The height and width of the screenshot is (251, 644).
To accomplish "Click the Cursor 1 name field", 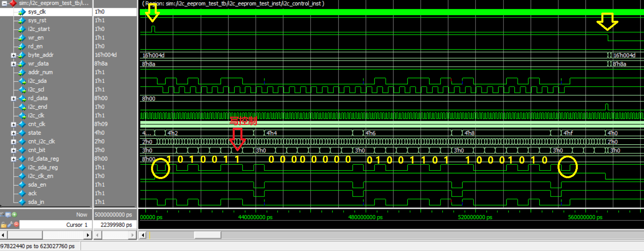I will pyautogui.click(x=55, y=225).
